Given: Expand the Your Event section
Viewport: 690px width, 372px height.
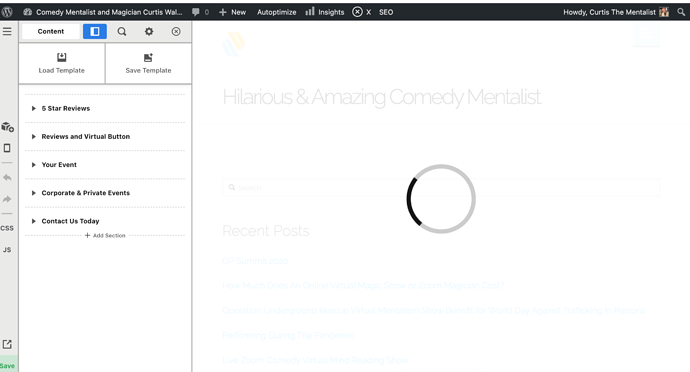Looking at the screenshot, I should [33, 165].
